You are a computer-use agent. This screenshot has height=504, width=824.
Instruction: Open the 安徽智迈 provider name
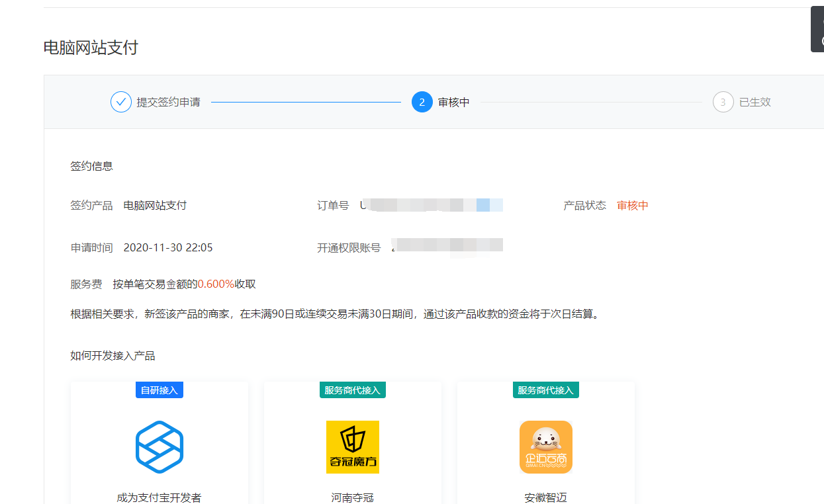point(546,497)
